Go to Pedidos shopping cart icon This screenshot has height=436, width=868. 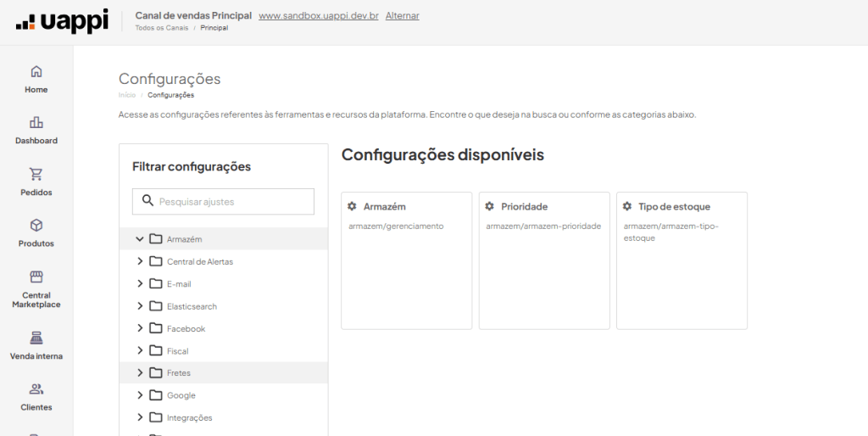click(x=36, y=174)
